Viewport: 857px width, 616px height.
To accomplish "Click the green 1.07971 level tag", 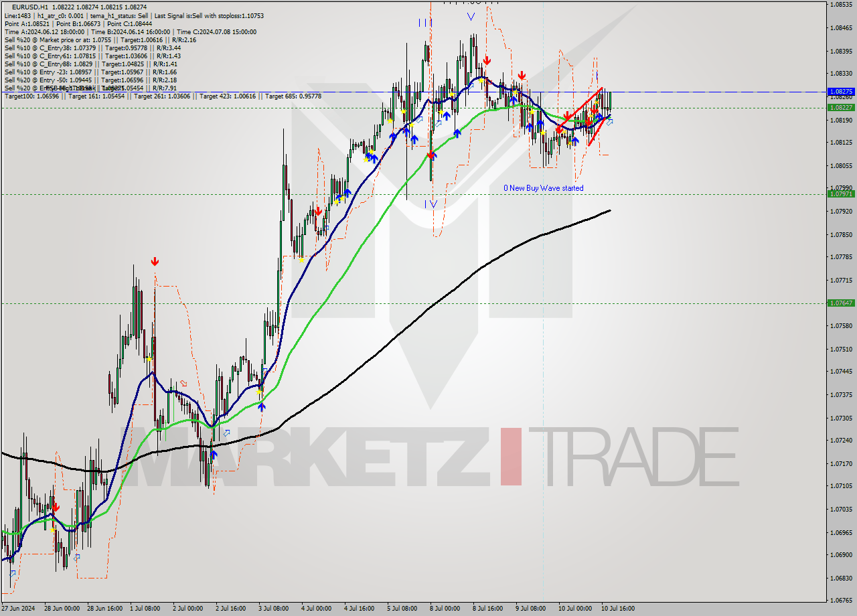I will 840,194.
